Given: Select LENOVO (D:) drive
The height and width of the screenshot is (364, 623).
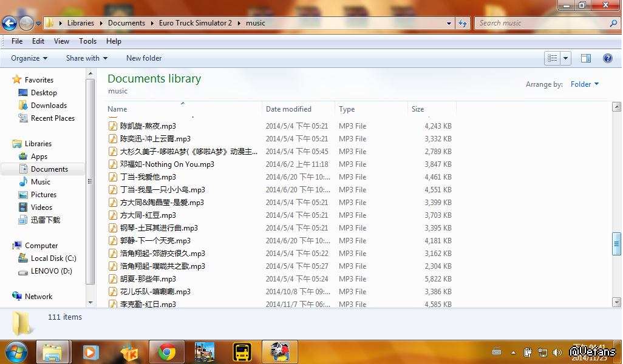Looking at the screenshot, I should coord(46,271).
